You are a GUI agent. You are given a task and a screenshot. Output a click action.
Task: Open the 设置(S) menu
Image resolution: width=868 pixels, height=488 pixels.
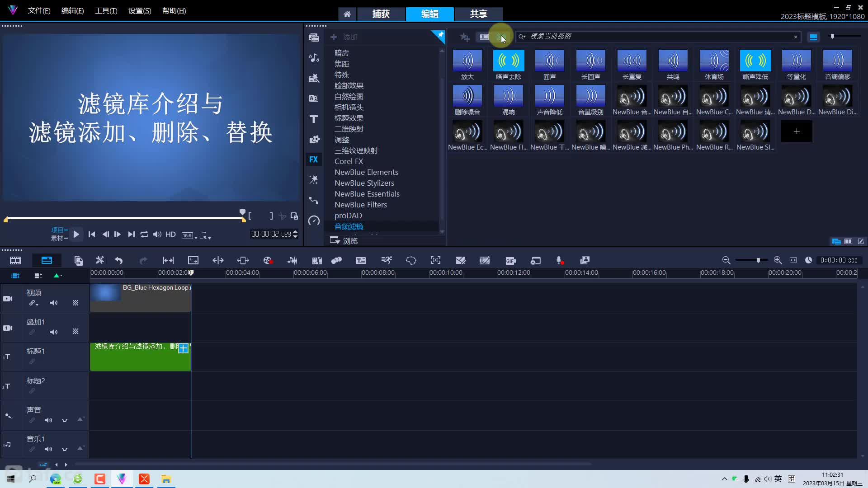(140, 11)
